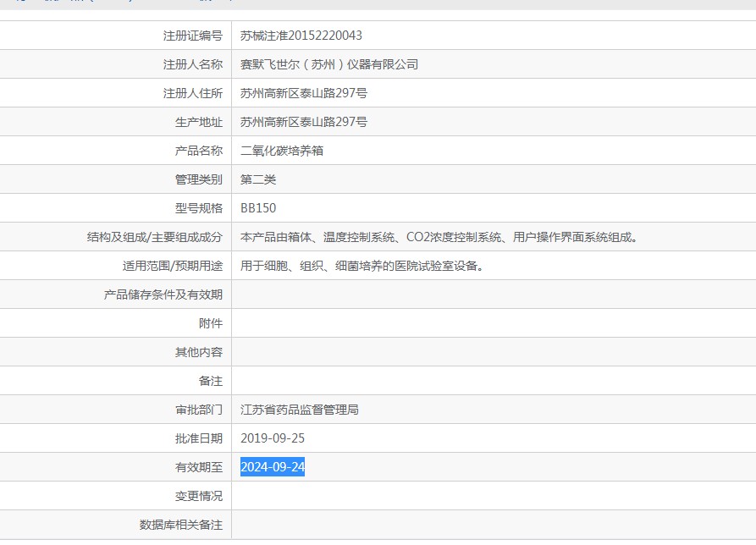
Task: Click the 批准日期 label
Action: point(199,438)
